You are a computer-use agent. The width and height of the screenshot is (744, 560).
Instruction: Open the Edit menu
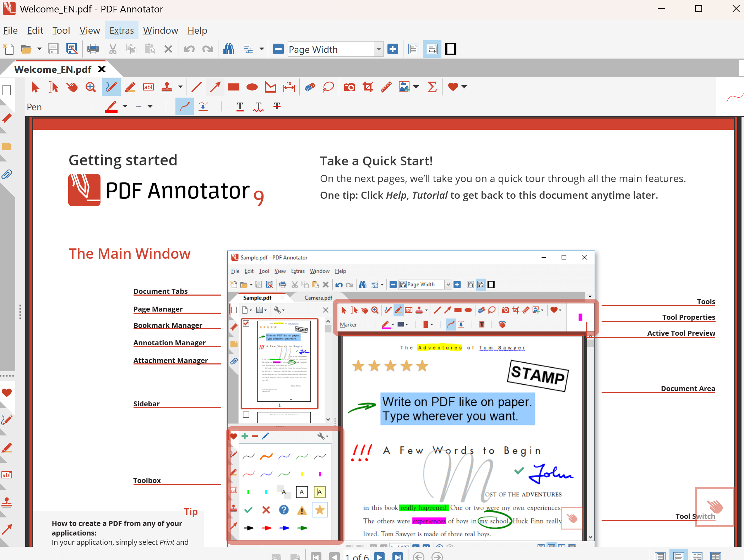pos(35,31)
